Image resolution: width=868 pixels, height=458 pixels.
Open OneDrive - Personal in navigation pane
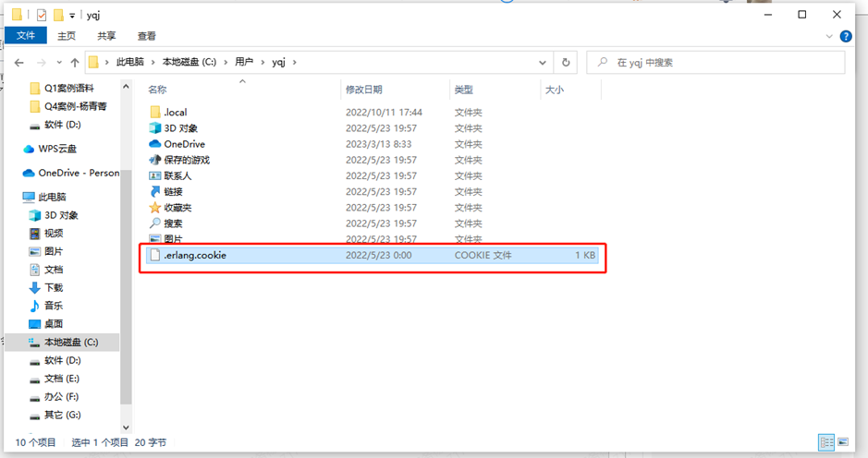coord(79,173)
